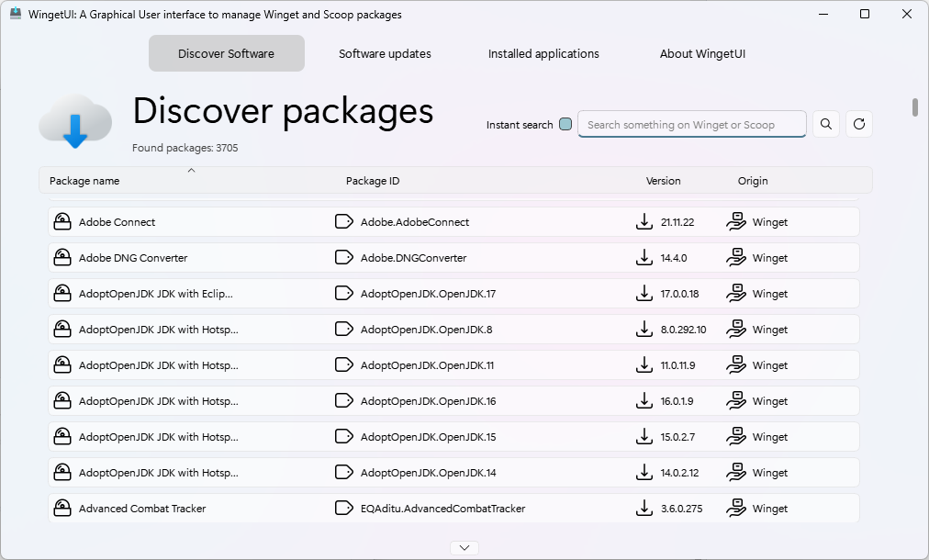The height and width of the screenshot is (560, 929).
Task: Click the blue cloud download logo
Action: [75, 123]
